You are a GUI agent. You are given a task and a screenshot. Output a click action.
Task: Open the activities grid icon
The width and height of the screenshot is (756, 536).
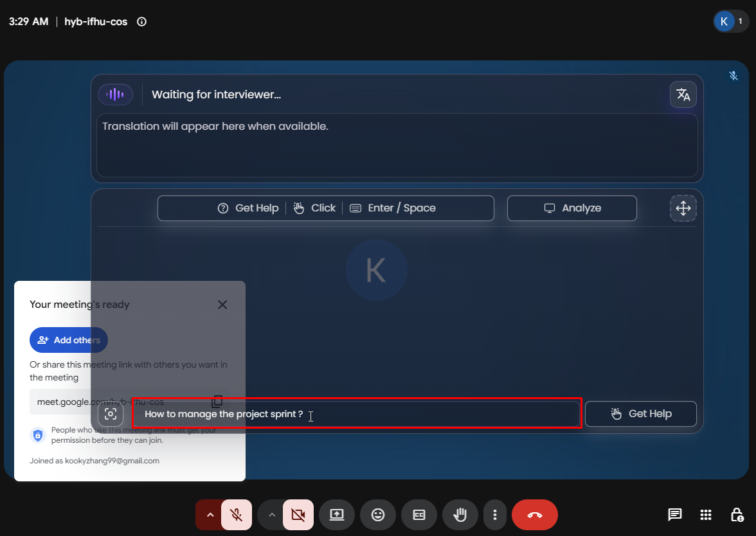(x=706, y=515)
